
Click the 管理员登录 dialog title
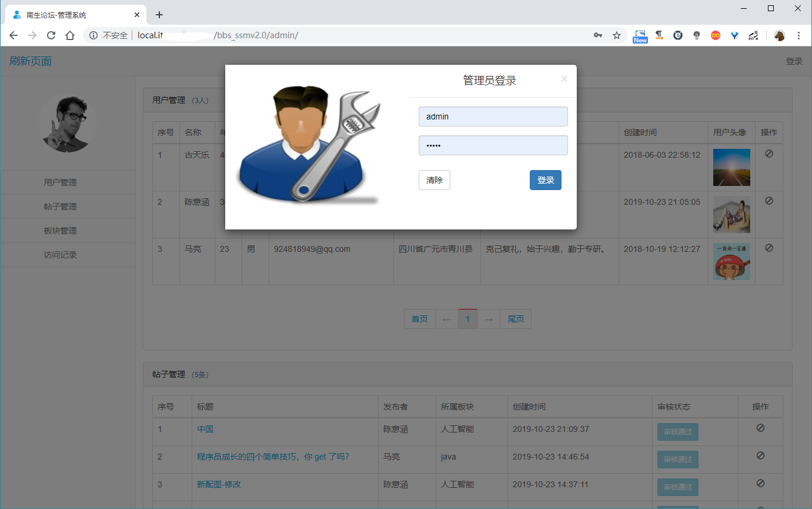click(490, 81)
